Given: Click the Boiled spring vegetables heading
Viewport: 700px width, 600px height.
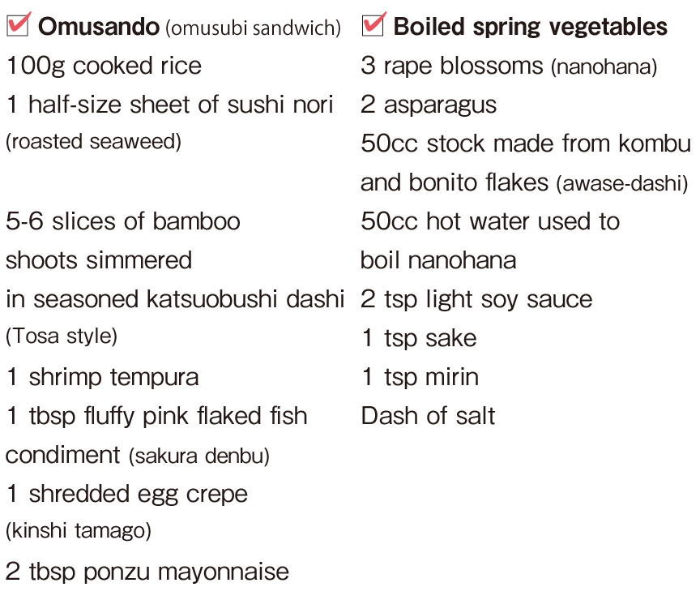Looking at the screenshot, I should pos(530,27).
